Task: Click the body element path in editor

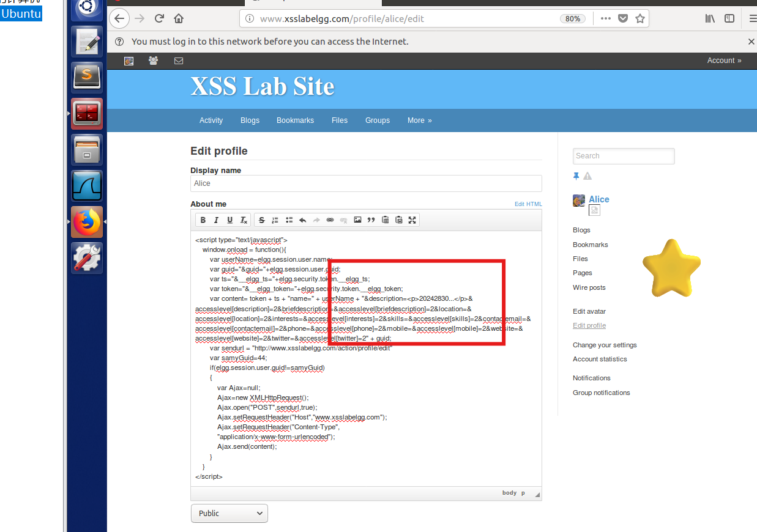Action: pos(509,493)
